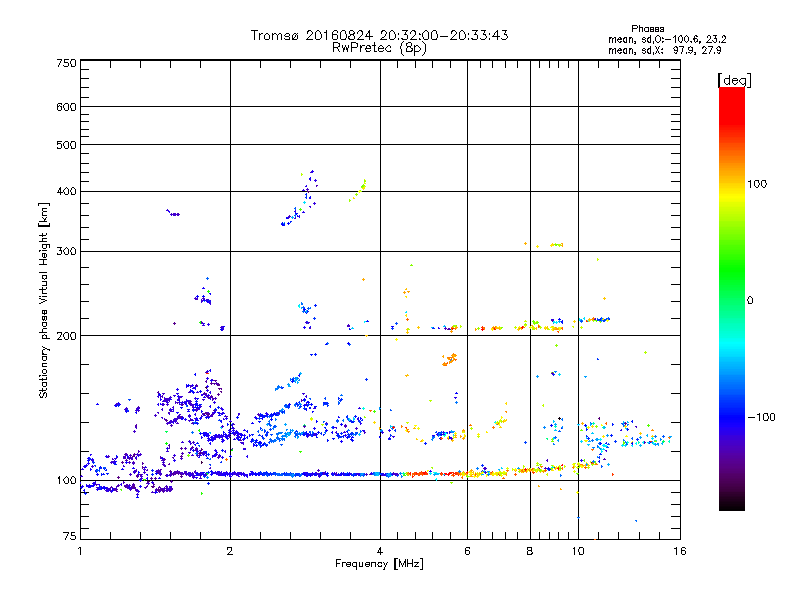Click the y-axis tick label '600'
Screen dimensions: 800x600
click(x=66, y=107)
